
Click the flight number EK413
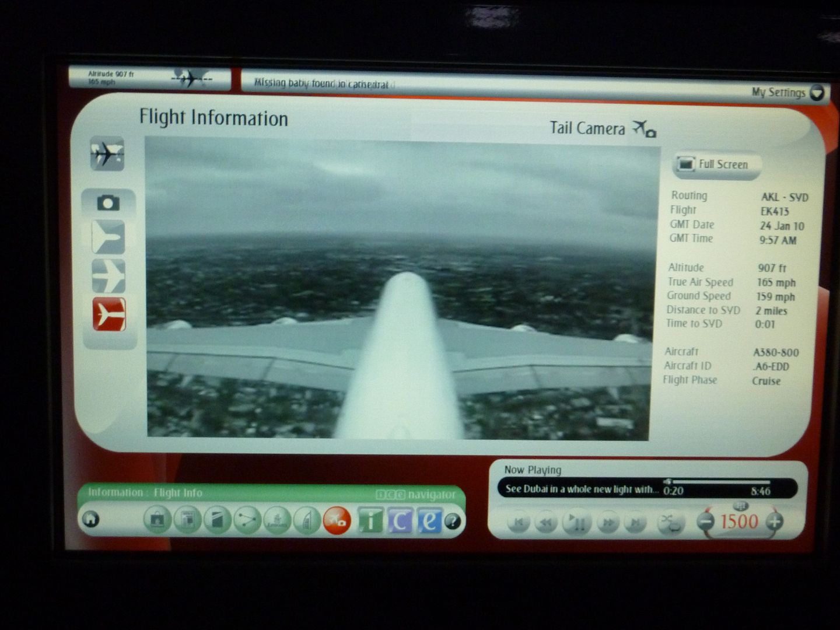(x=775, y=211)
